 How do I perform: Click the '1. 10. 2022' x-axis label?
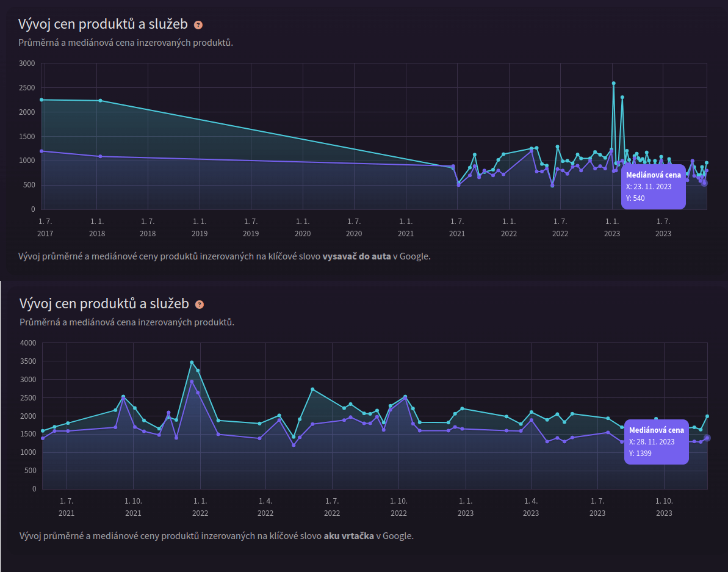399,507
